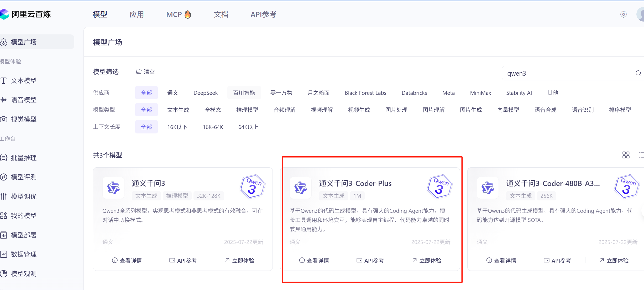Go to 视觉模型 in sidebar
Screen dimensions: 644x290
click(x=24, y=119)
